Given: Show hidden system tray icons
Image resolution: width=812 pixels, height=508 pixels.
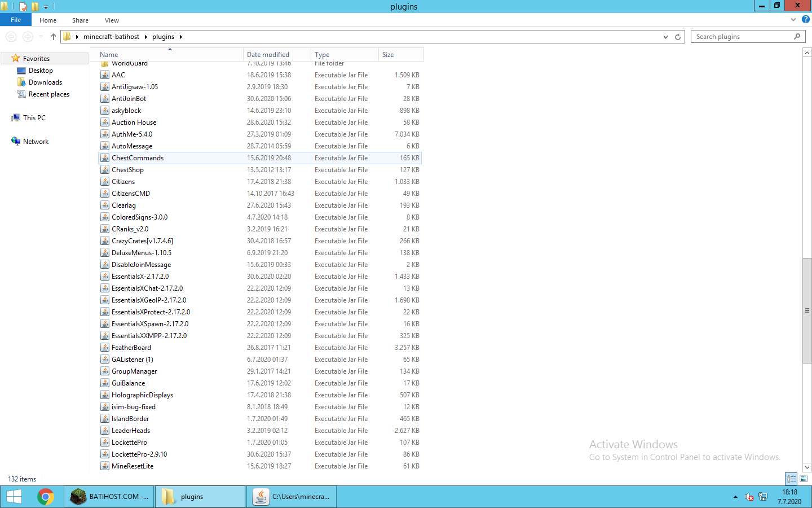Looking at the screenshot, I should click(735, 497).
